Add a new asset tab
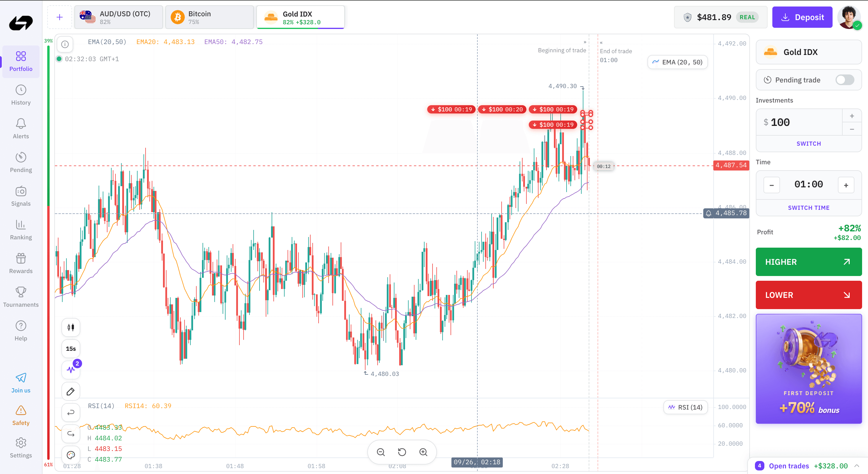The width and height of the screenshot is (868, 474). 60,17
